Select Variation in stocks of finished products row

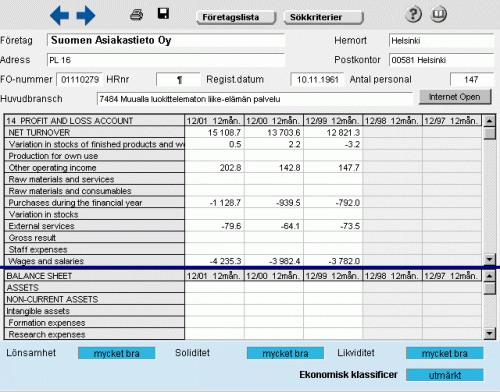[x=94, y=144]
